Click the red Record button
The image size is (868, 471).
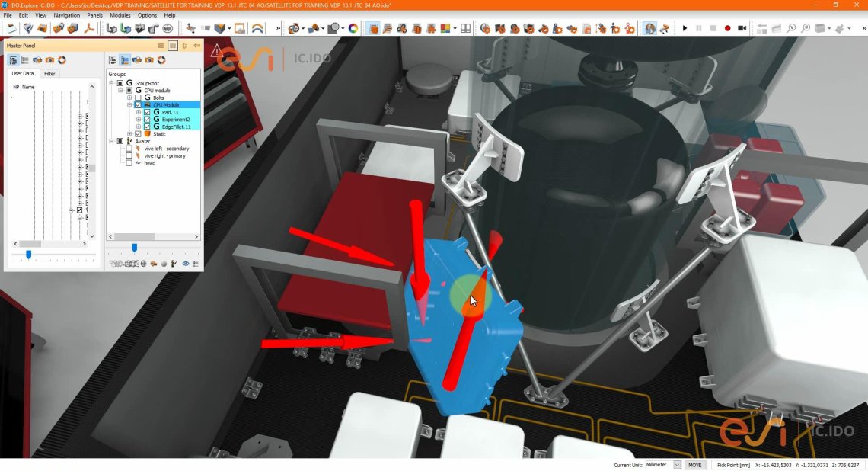(727, 28)
